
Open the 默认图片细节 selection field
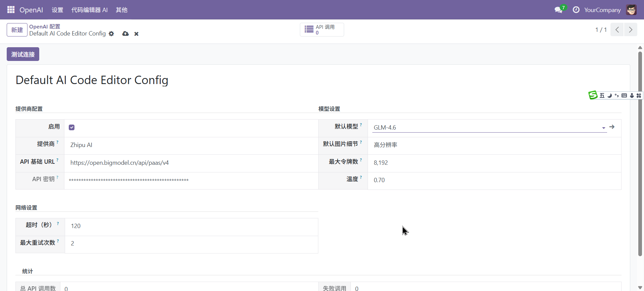coord(493,145)
